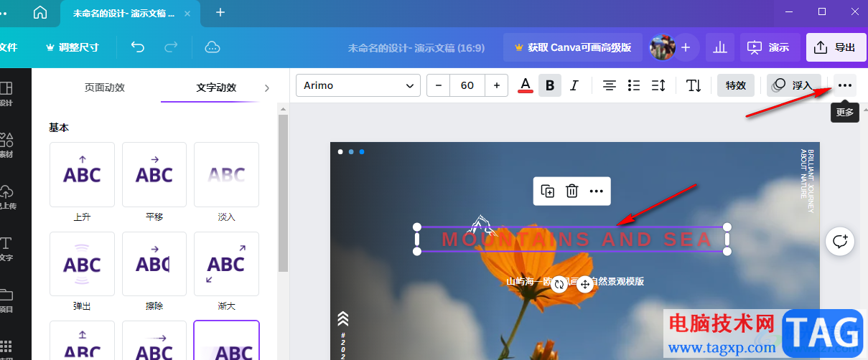Screen dimensions: 868x360
Task: Click the rotate handle below the text
Action: (561, 284)
